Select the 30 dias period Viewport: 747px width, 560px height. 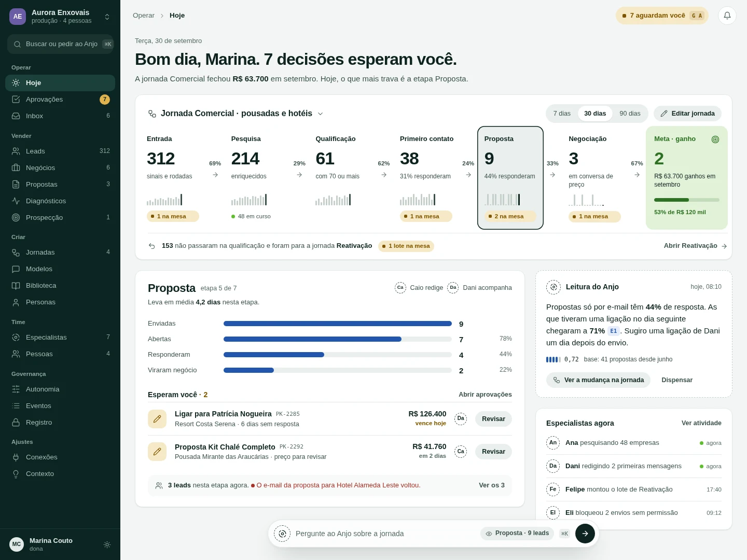coord(595,114)
